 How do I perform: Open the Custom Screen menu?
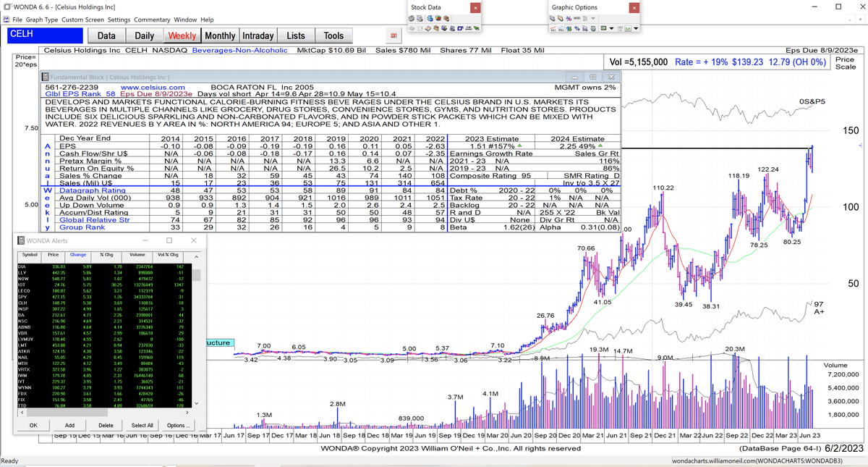[x=83, y=19]
